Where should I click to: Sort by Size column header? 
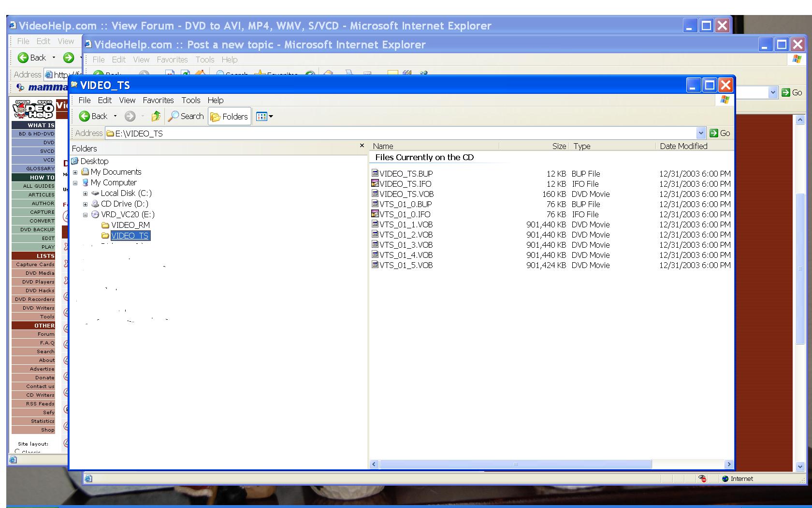534,146
